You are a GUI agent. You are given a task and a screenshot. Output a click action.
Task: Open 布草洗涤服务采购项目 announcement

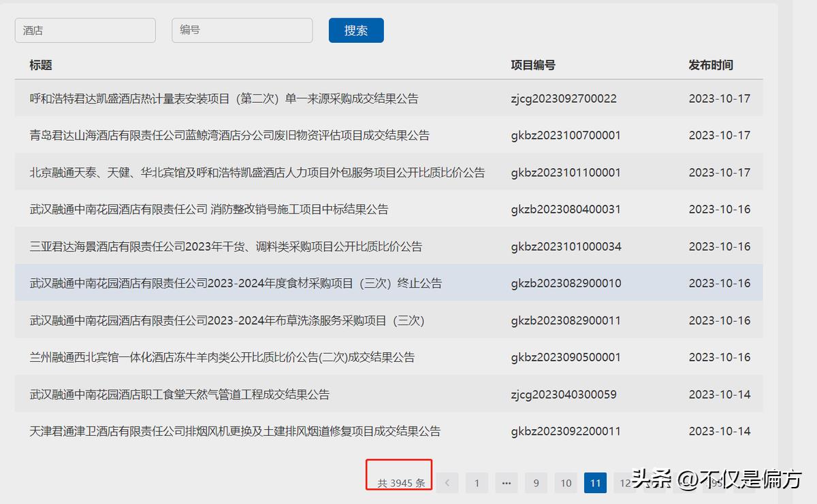click(x=227, y=320)
